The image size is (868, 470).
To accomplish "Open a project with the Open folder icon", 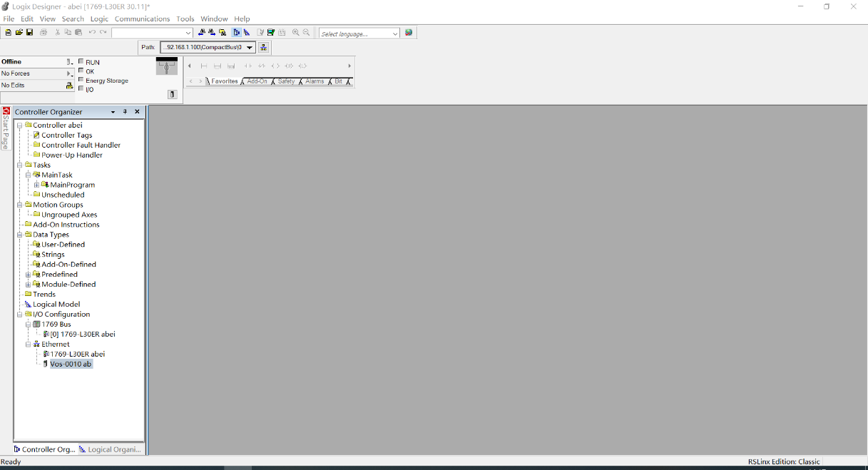I will [19, 33].
